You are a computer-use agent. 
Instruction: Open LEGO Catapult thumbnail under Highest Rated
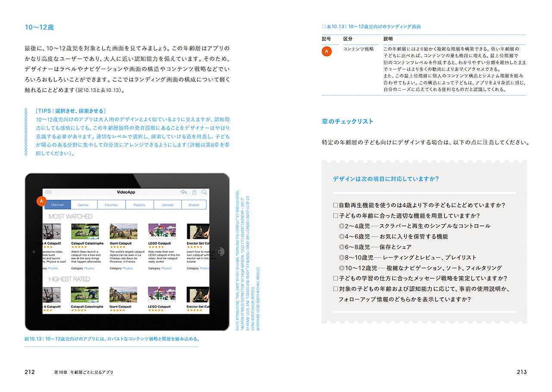[162, 295]
